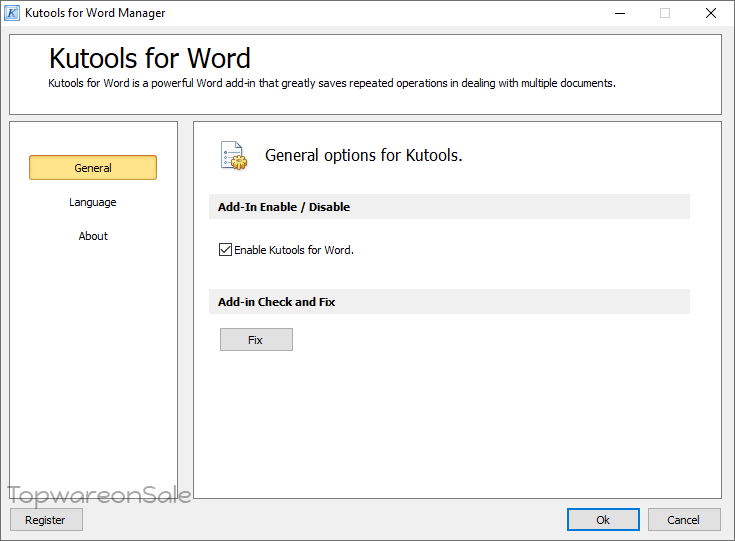
Task: Minimize the Kutools for Word Manager window
Action: coord(620,13)
